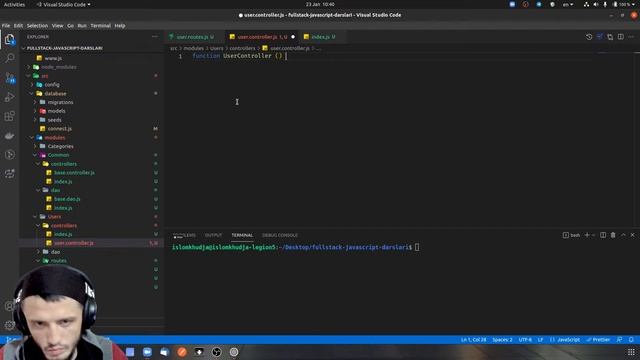The width and height of the screenshot is (640, 360).
Task: Click the bash terminal label
Action: pyautogui.click(x=571, y=235)
